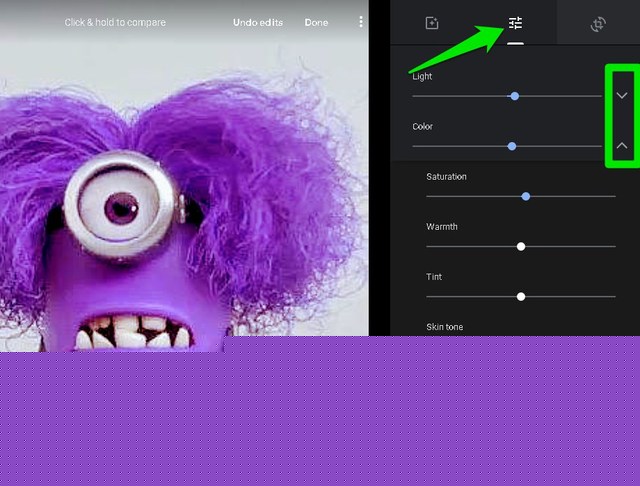
Task: Click Done to finish editing
Action: pyautogui.click(x=316, y=22)
